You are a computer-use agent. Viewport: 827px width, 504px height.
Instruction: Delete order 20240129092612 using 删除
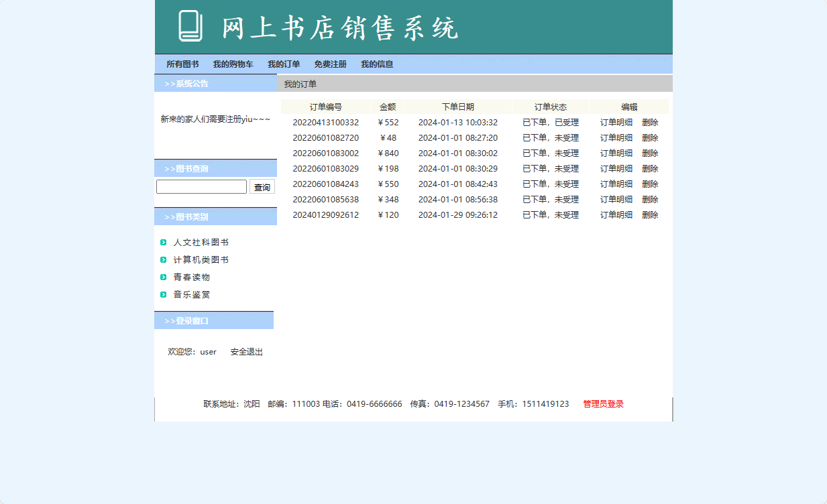(650, 214)
